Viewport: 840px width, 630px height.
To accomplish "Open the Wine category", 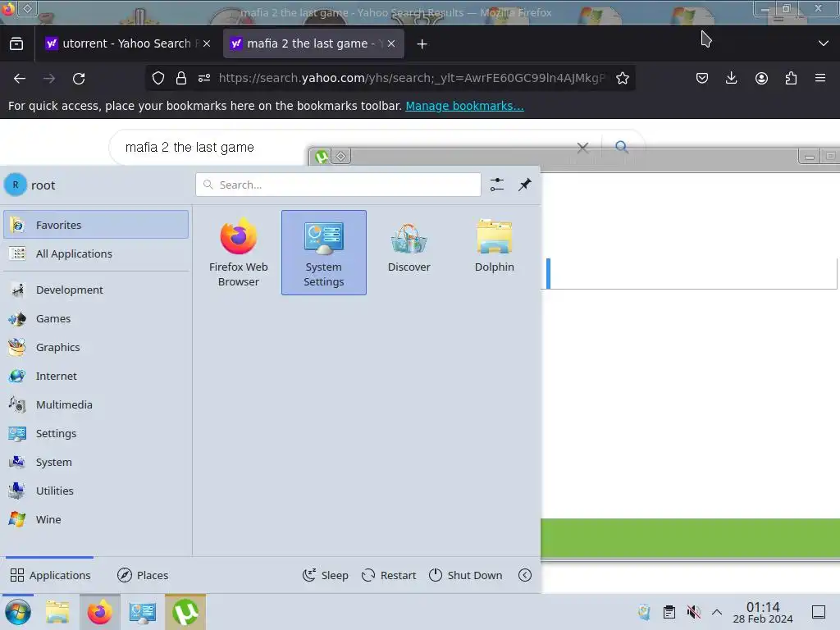I will click(96, 519).
